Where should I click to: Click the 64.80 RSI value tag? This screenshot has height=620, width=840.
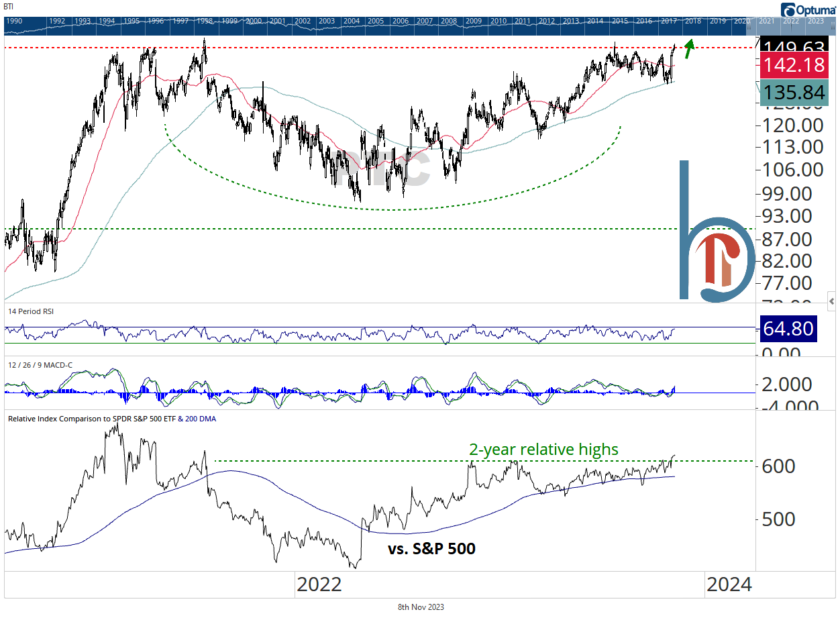pyautogui.click(x=788, y=329)
